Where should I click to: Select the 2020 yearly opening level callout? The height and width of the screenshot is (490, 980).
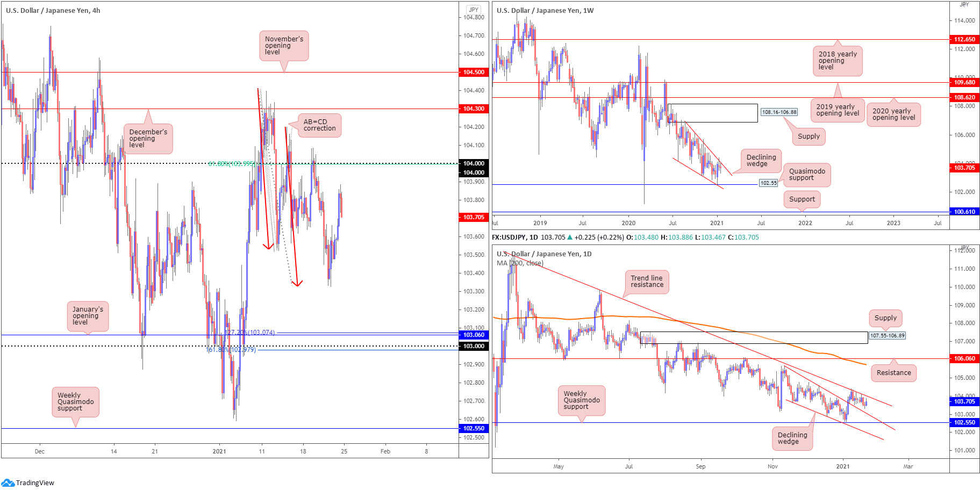(x=893, y=114)
